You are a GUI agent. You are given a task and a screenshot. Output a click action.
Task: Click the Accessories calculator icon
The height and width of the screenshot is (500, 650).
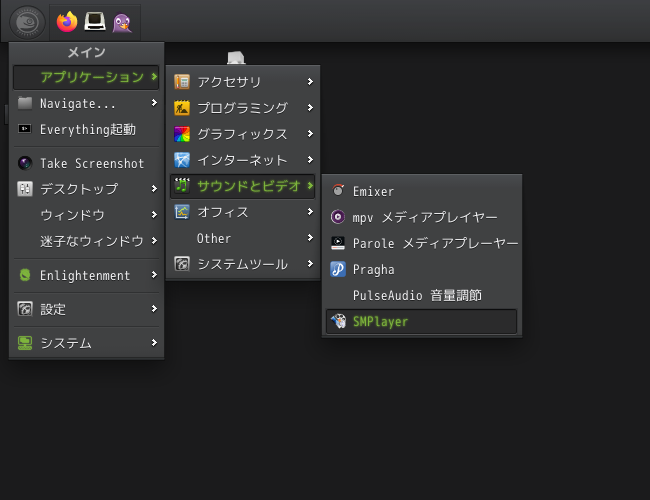[182, 82]
